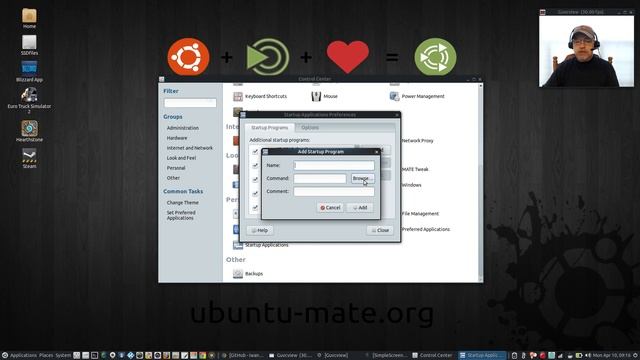Click the battery indicator in system tray

coord(579,356)
